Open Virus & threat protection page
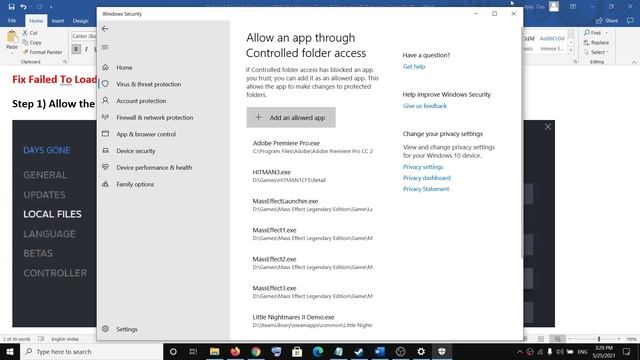 (x=148, y=84)
